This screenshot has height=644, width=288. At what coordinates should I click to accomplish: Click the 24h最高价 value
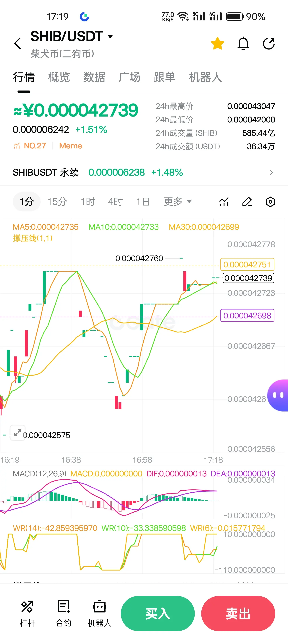point(251,106)
